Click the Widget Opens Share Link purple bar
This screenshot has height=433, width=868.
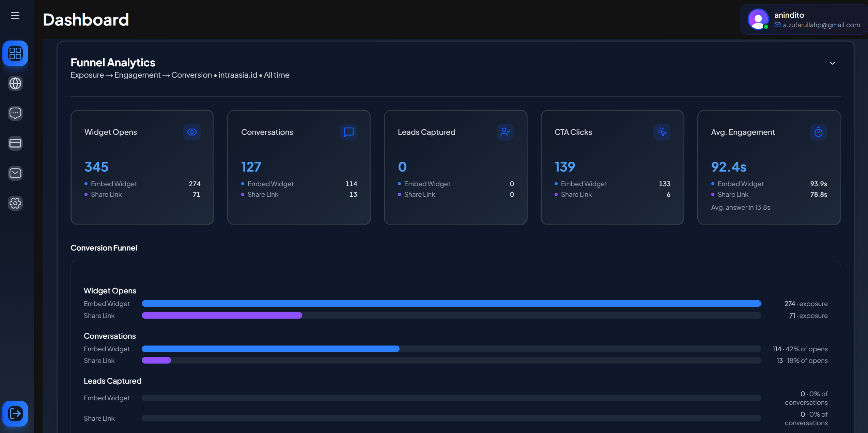coord(222,316)
